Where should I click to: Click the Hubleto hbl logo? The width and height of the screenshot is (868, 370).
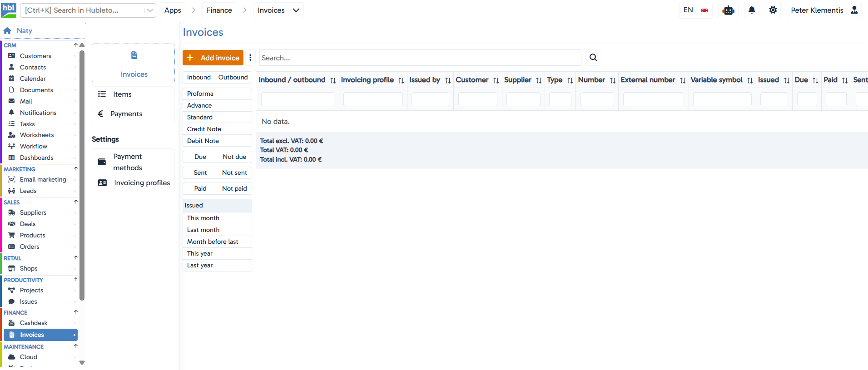point(9,10)
